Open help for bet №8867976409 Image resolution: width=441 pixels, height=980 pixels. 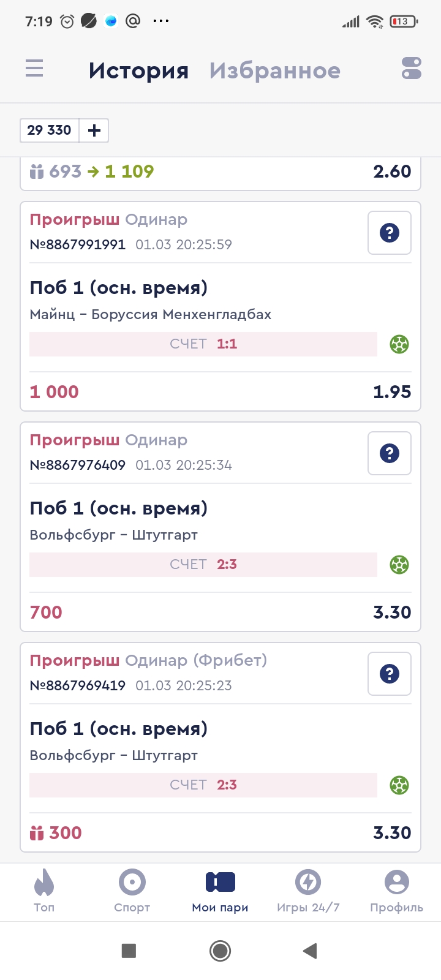(390, 453)
